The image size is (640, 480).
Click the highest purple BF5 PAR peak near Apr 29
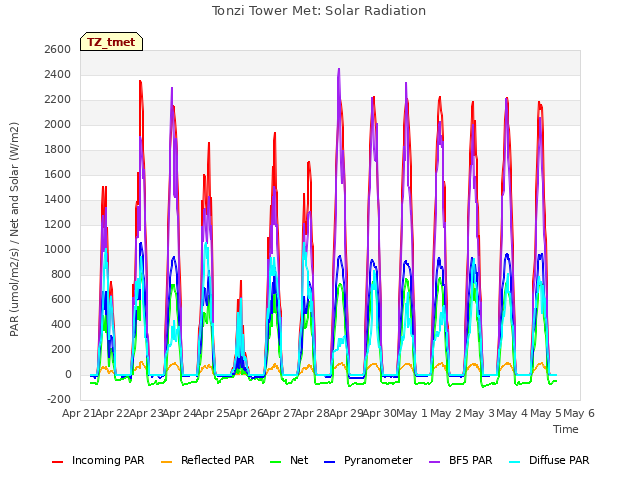tap(339, 69)
